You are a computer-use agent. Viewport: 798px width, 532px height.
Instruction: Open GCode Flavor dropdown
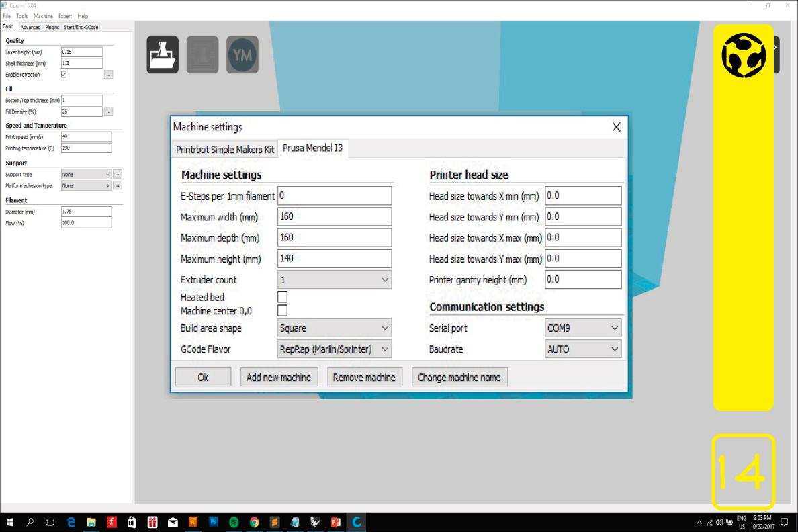pos(335,349)
